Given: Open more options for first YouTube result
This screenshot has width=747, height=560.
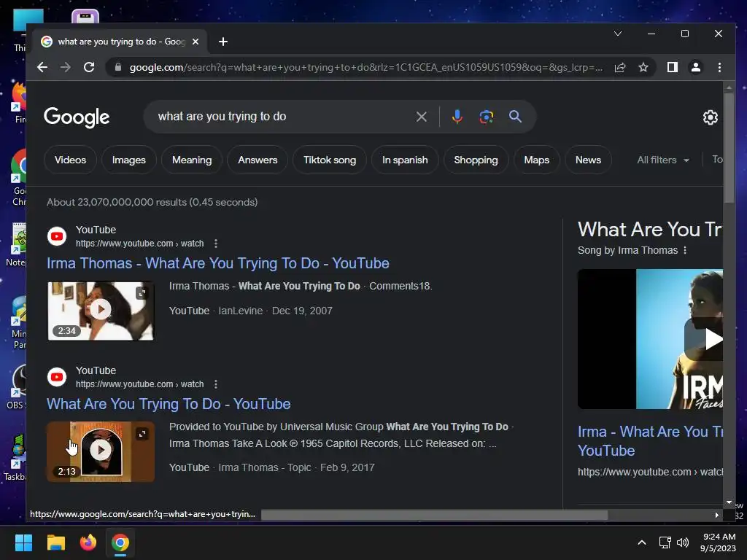Looking at the screenshot, I should click(216, 244).
